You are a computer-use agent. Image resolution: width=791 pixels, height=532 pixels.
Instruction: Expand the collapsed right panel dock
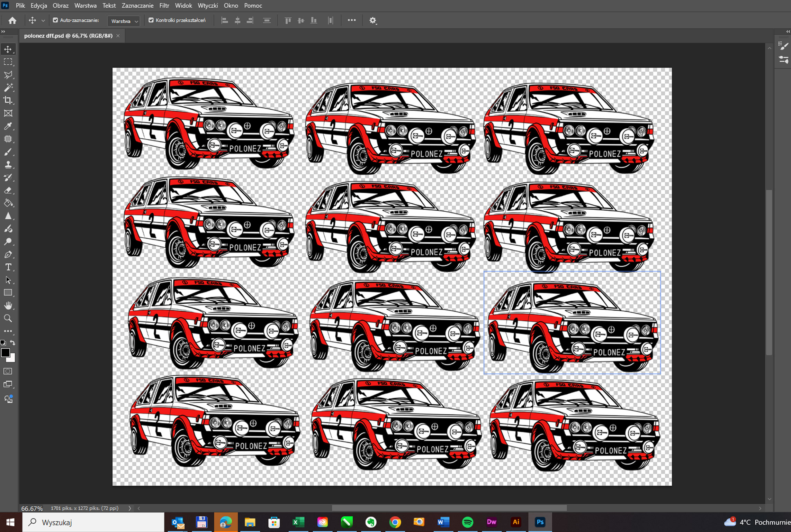click(x=788, y=31)
